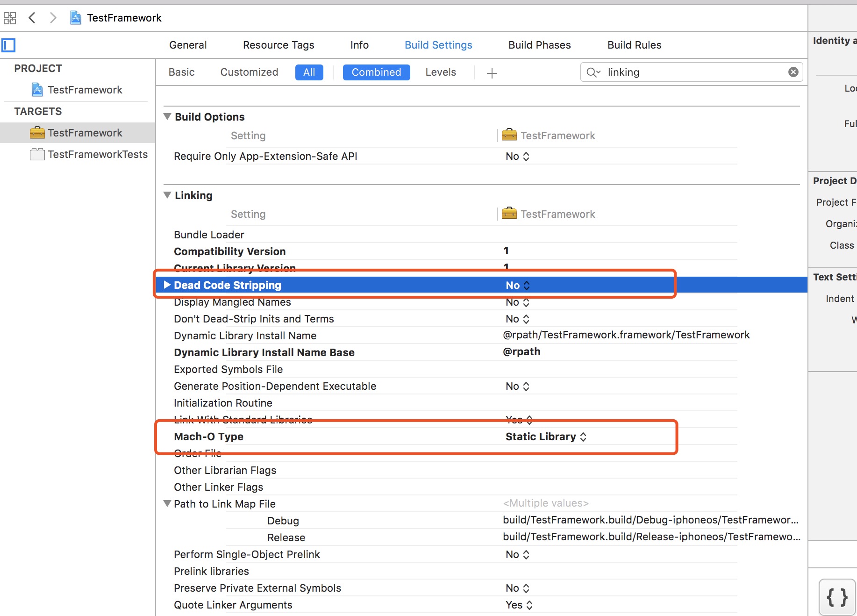The height and width of the screenshot is (616, 857).
Task: Click the Release-iphoneos link map path value
Action: 651,537
